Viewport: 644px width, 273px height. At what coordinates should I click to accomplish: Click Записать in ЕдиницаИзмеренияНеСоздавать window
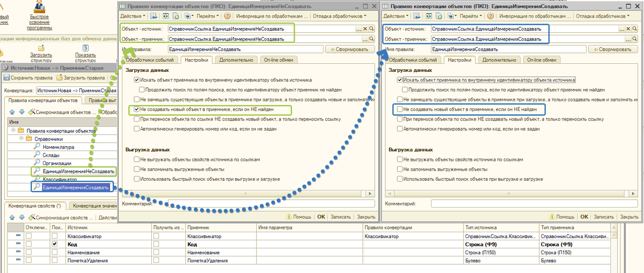[341, 217]
